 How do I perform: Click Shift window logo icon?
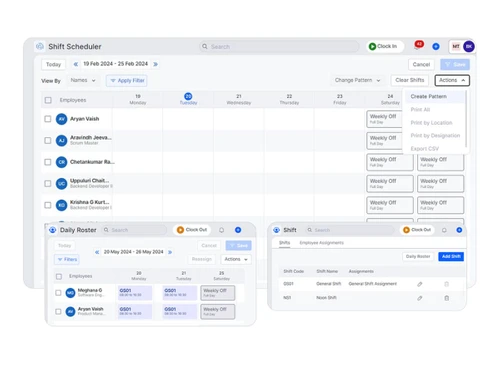277,230
